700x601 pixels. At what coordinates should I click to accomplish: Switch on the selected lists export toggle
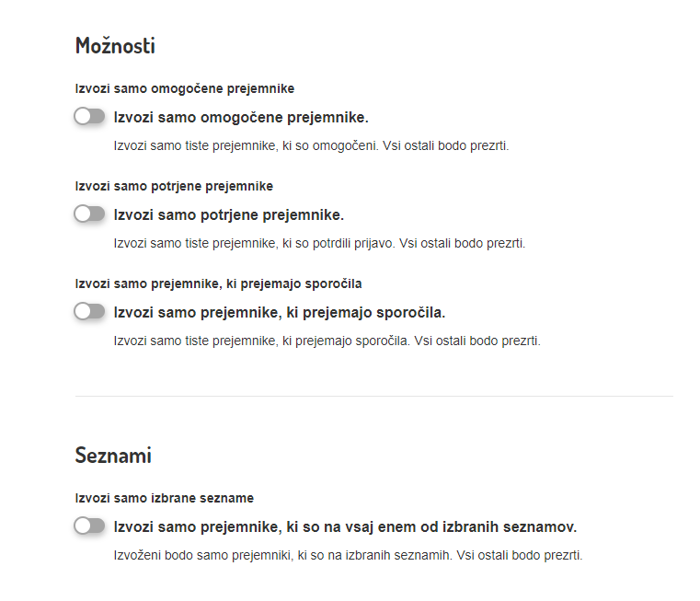coord(89,526)
